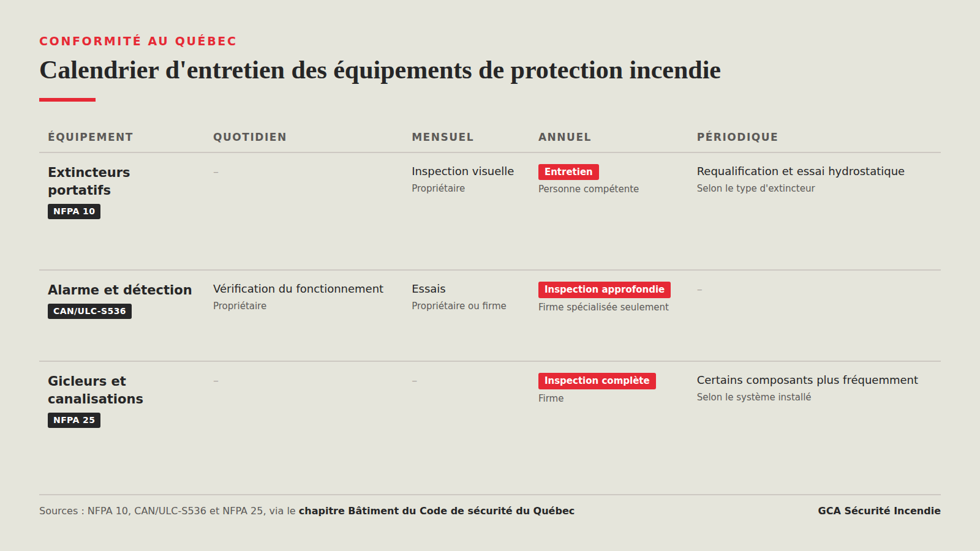Viewport: 980px width, 551px height.
Task: Click "Propriétaire" under Vérification du fonctionnement
Action: (240, 306)
